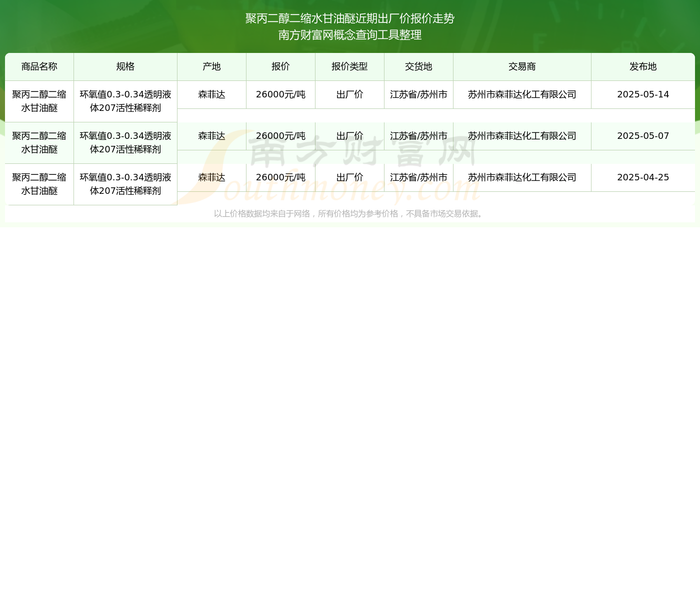Click 出厂价 in the 2025-05-14 row
Image resolution: width=700 pixels, height=602 pixels.
click(350, 95)
